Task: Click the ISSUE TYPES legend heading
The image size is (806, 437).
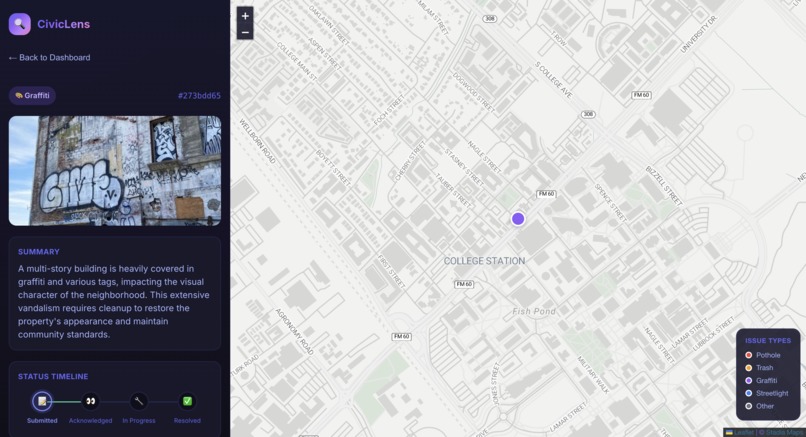Action: pos(768,341)
